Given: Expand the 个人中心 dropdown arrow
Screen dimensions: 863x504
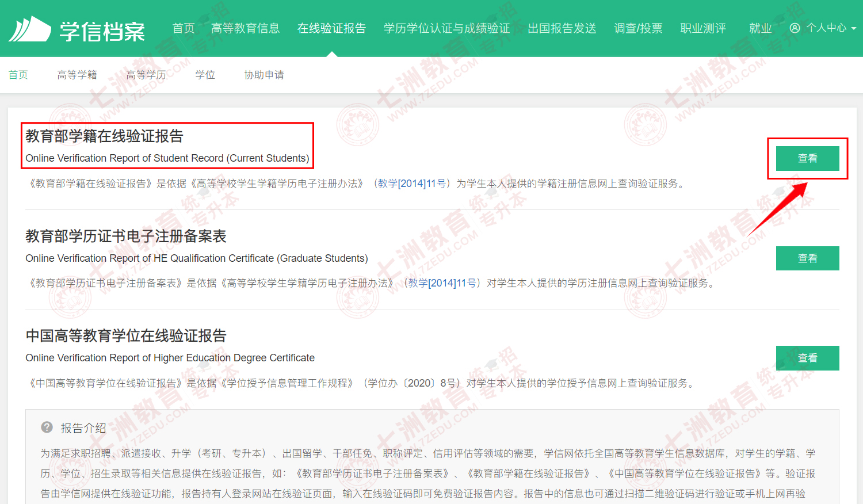Looking at the screenshot, I should click(854, 28).
